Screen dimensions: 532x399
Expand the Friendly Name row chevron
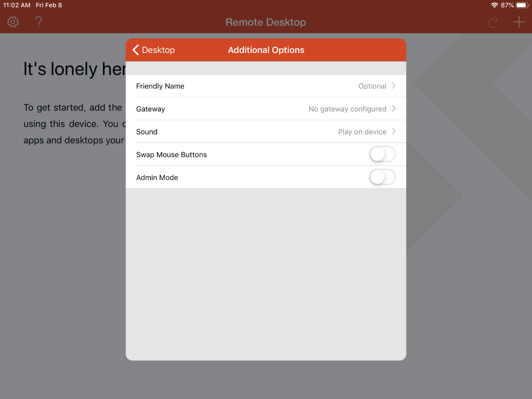tap(394, 86)
